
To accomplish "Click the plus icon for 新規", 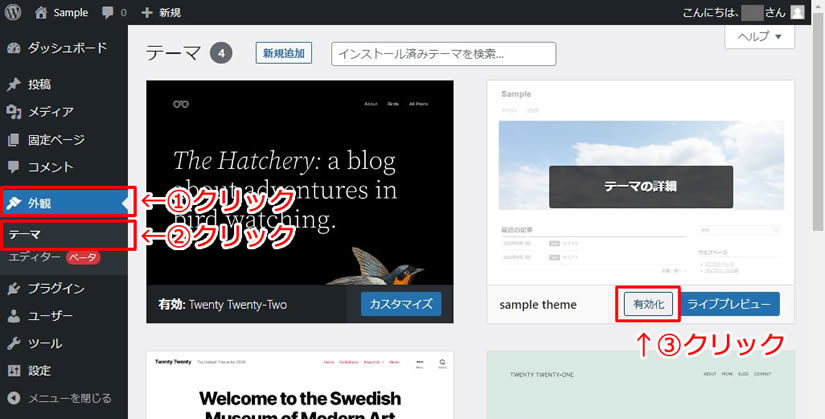I will click(x=147, y=13).
